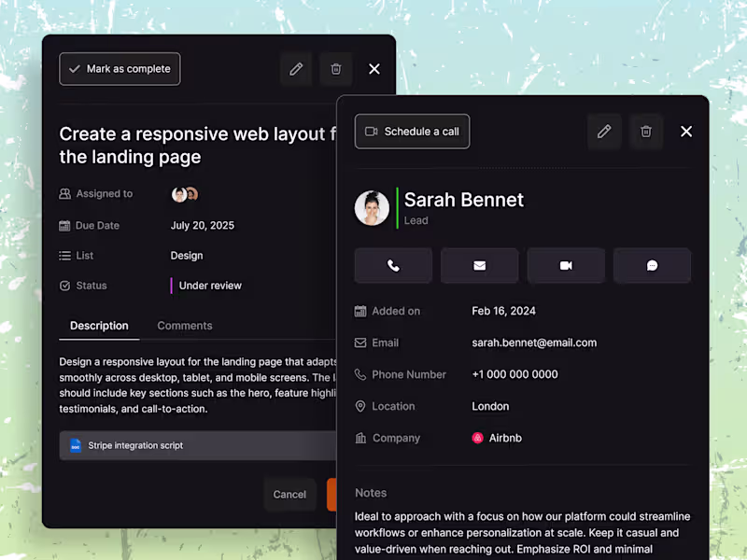Open Stripe integration script attachment
This screenshot has width=747, height=560.
(198, 446)
